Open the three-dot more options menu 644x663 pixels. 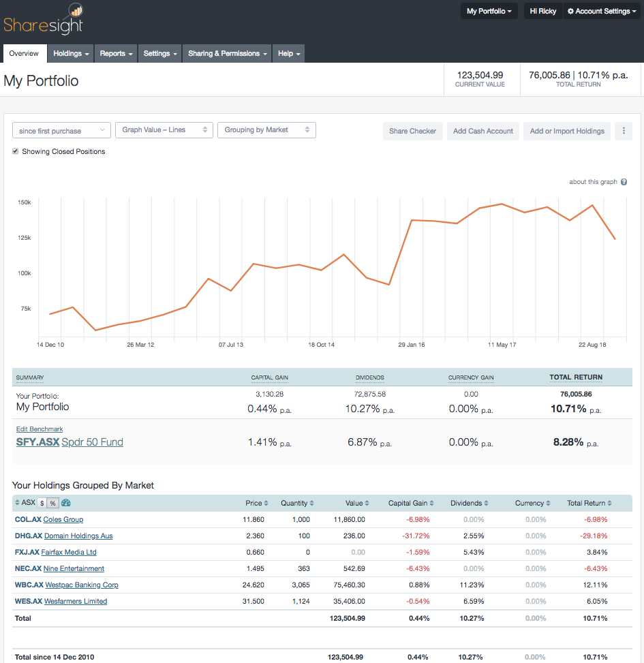coord(624,131)
